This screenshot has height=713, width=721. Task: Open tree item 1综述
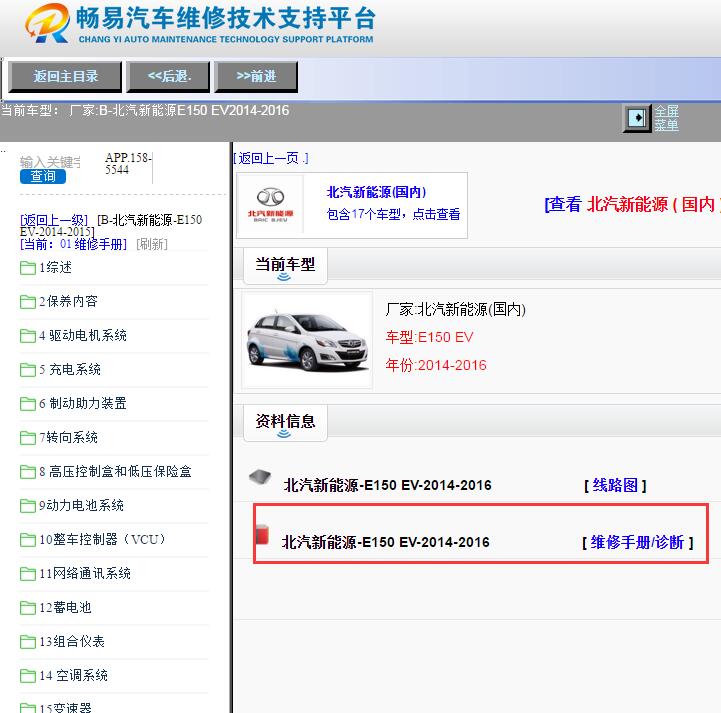pyautogui.click(x=55, y=268)
